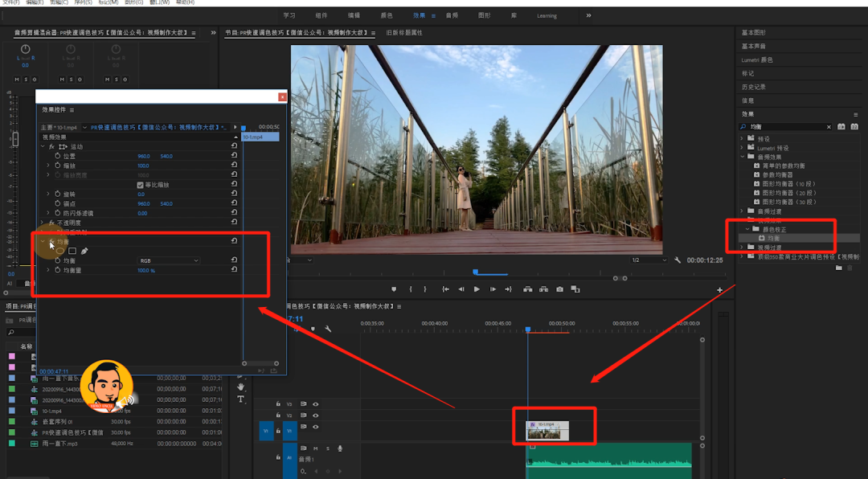This screenshot has width=868, height=479.
Task: Show more workspaces with the double arrow
Action: 588,15
